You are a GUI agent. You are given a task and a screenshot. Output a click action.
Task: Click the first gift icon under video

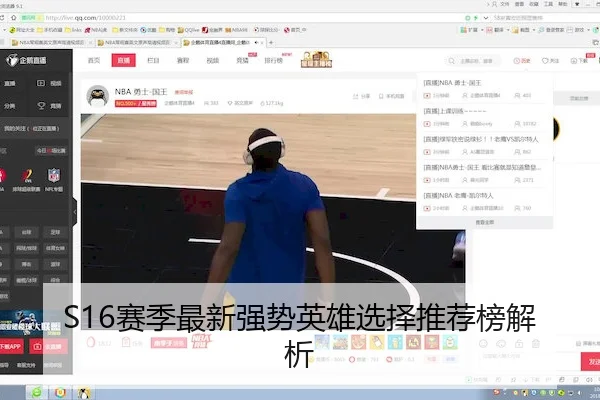322,342
